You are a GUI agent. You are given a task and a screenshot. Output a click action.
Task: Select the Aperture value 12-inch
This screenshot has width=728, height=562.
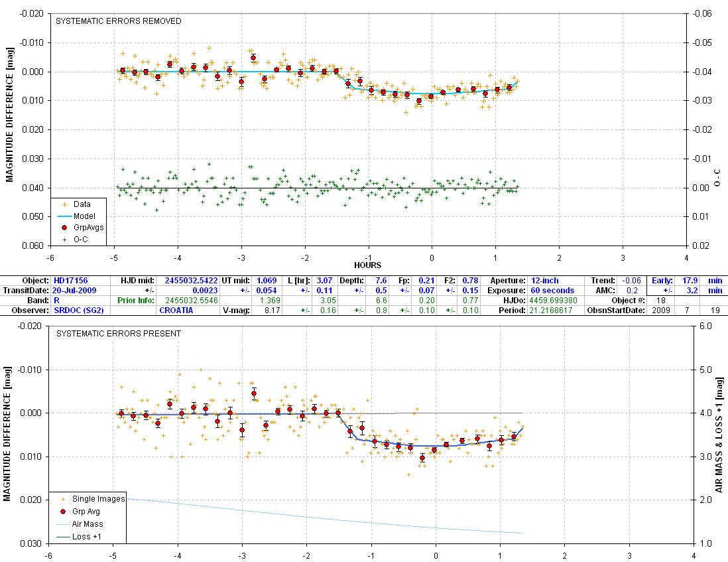pyautogui.click(x=544, y=281)
